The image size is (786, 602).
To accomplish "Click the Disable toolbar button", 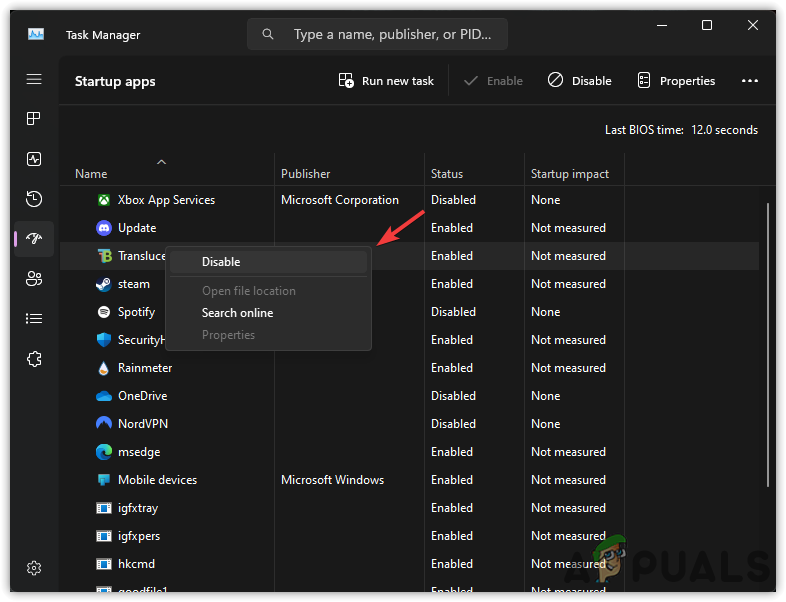I will click(x=580, y=81).
